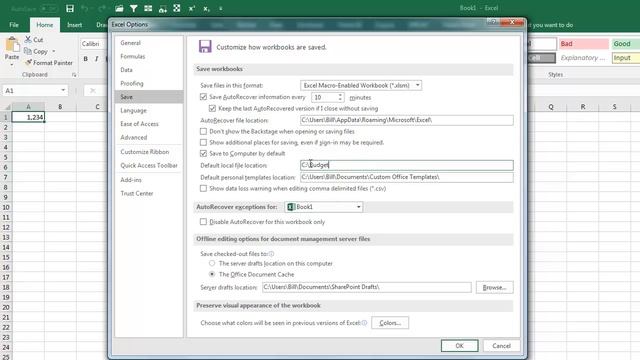Open the Clipboard group dialog launcher
Viewport: 640px width, 360px height.
[x=74, y=75]
